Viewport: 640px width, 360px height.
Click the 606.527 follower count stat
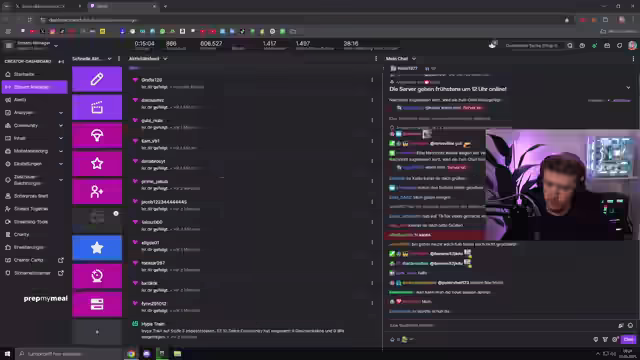(x=211, y=44)
